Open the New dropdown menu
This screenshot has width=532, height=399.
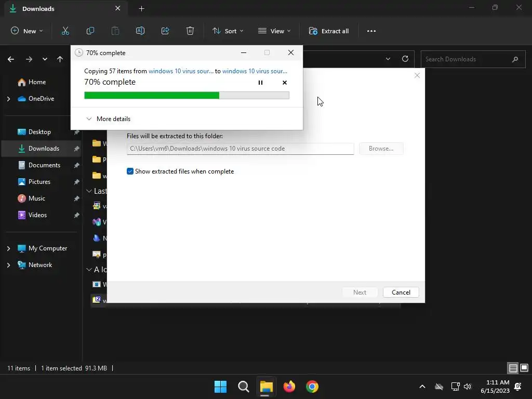point(27,31)
